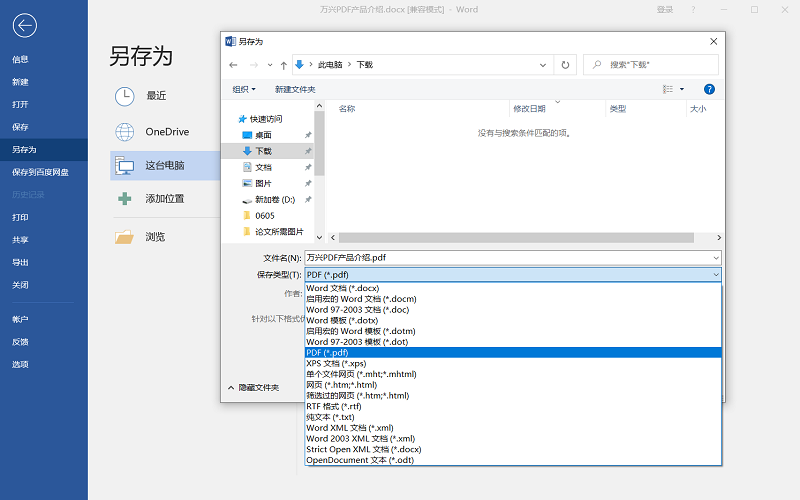The width and height of the screenshot is (800, 500).
Task: Open the dialog help question mark
Action: (709, 89)
